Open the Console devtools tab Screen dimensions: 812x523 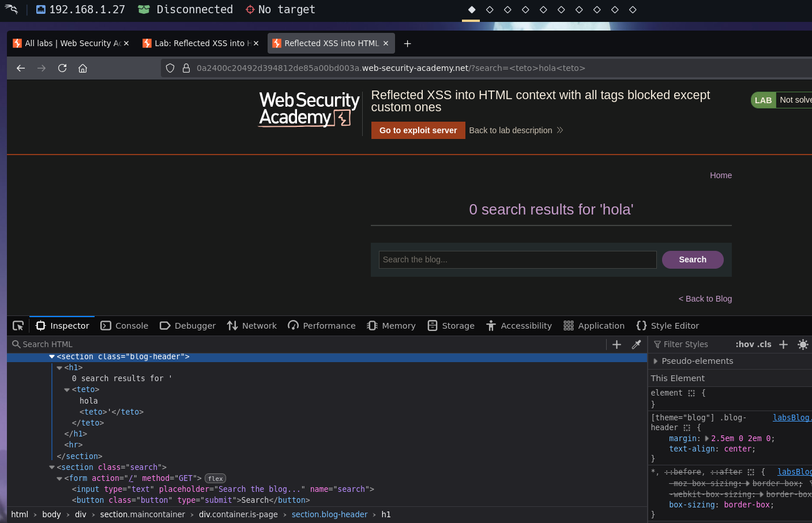point(125,326)
